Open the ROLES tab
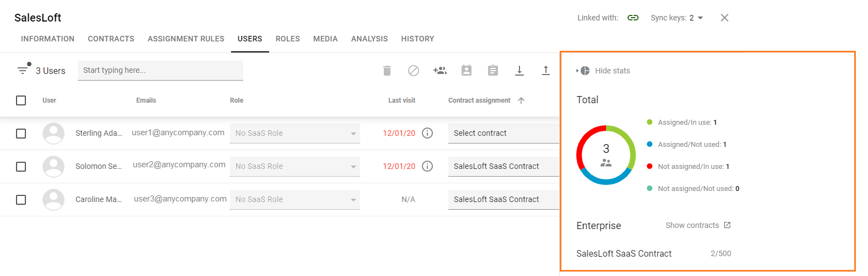This screenshot has width=868, height=276. pos(288,39)
